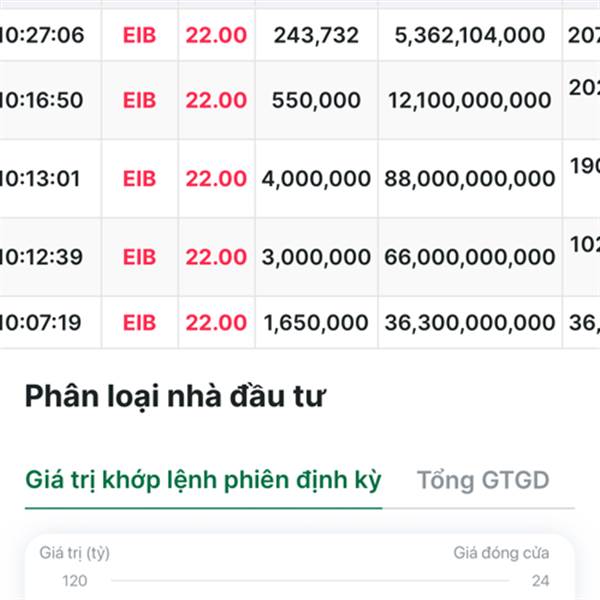The image size is (600, 600).
Task: Select the Tổng GTGD tab
Action: coord(483,480)
